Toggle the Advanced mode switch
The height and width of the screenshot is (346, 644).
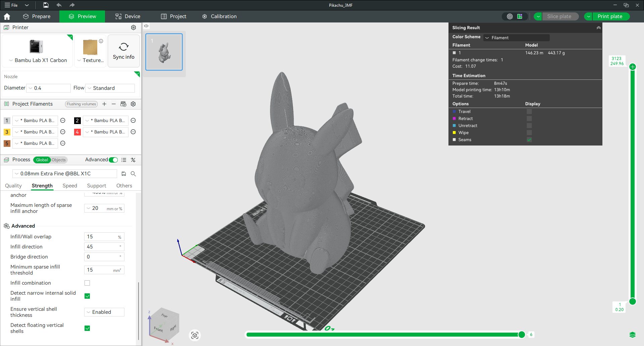coord(113,160)
